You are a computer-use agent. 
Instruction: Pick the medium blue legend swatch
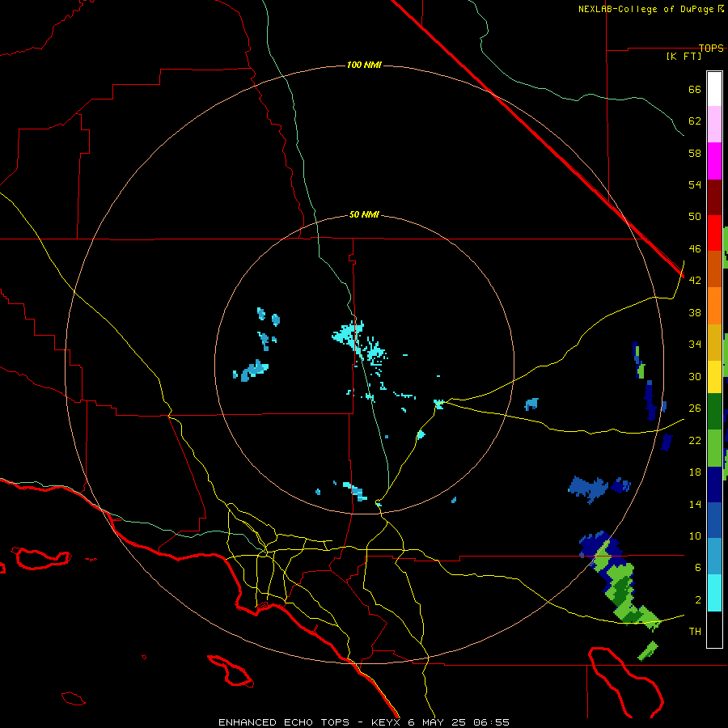(714, 520)
